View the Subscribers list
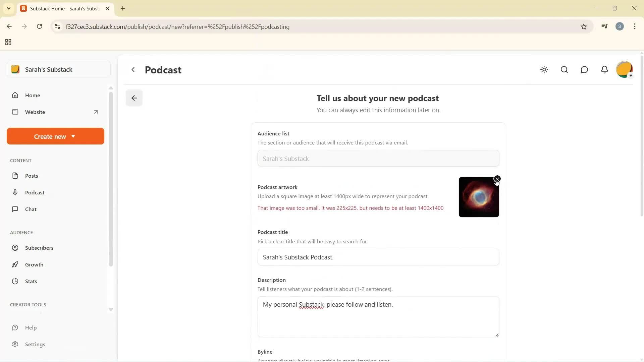Screen dimensions: 644x362 40,248
